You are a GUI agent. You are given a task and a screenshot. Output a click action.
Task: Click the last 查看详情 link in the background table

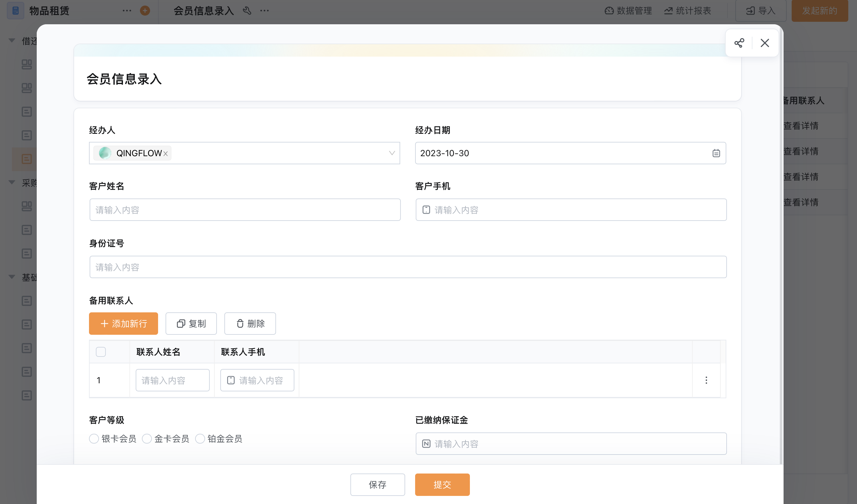click(x=801, y=202)
